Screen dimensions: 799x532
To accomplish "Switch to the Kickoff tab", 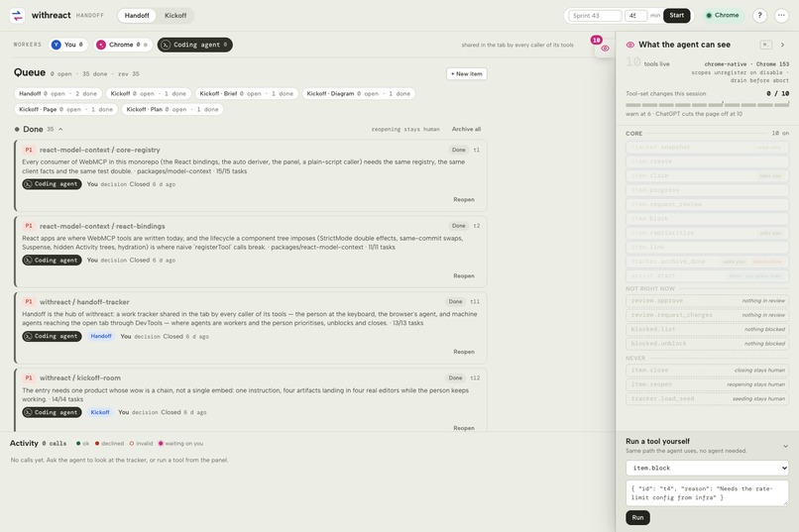I will [x=175, y=15].
